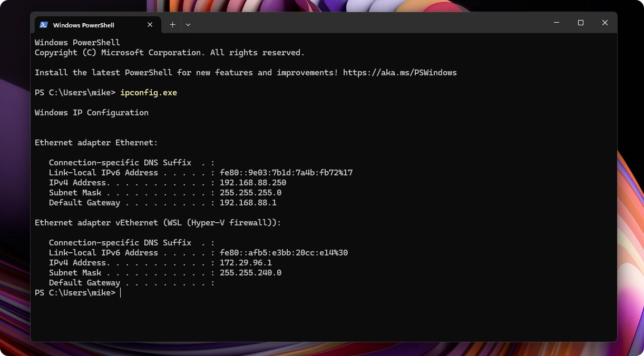Click the Default Gateway 192.168.88.1 value

click(x=248, y=203)
